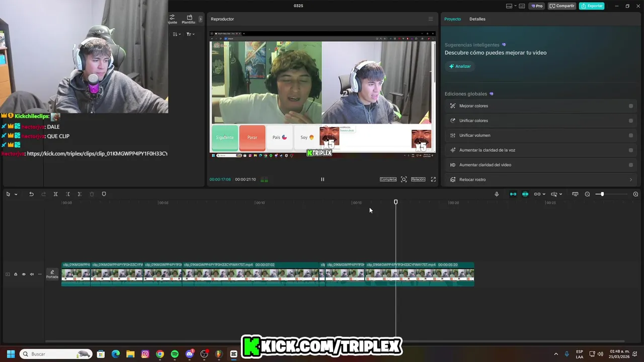The height and width of the screenshot is (362, 644).
Task: Open Chrome from the taskbar
Action: 160,354
